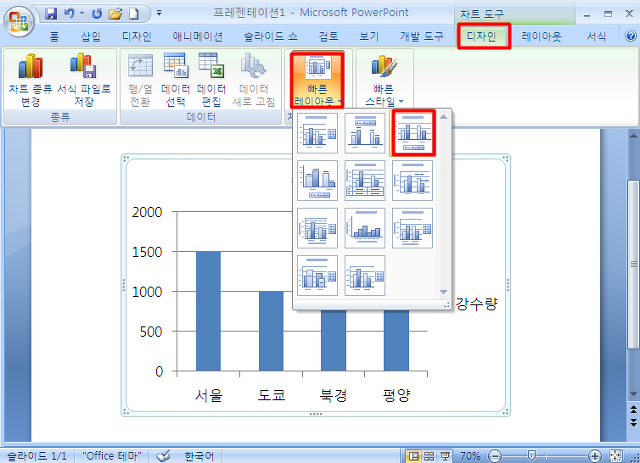Screen dimensions: 640x463
Task: Click the 70% zoom level
Action: pyautogui.click(x=470, y=456)
